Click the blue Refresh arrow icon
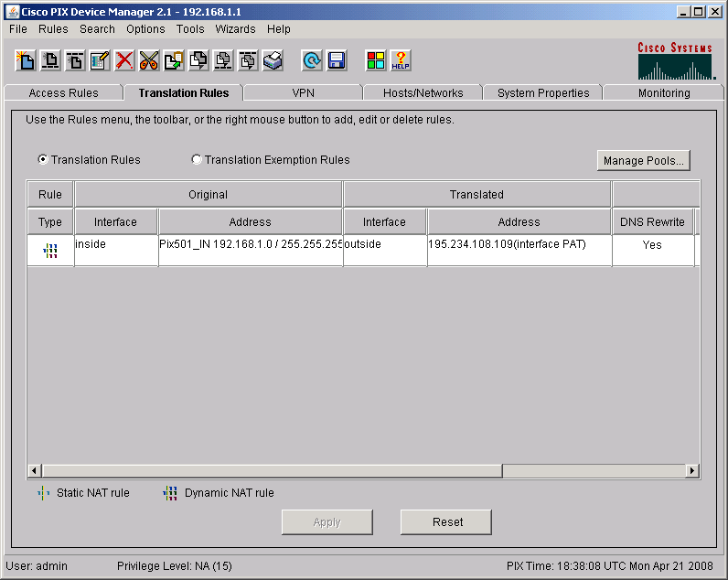This screenshot has width=728, height=580. pos(312,60)
